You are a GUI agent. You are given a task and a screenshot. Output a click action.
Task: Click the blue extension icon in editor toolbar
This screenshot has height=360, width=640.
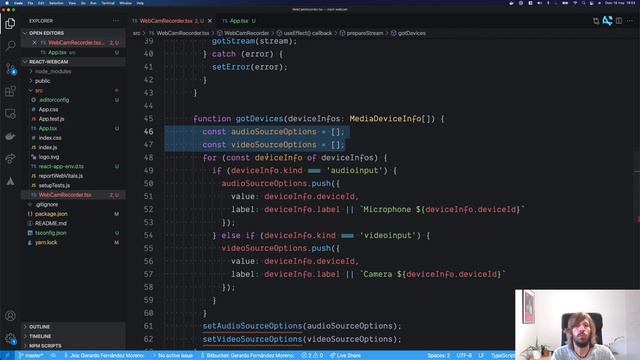click(x=607, y=21)
